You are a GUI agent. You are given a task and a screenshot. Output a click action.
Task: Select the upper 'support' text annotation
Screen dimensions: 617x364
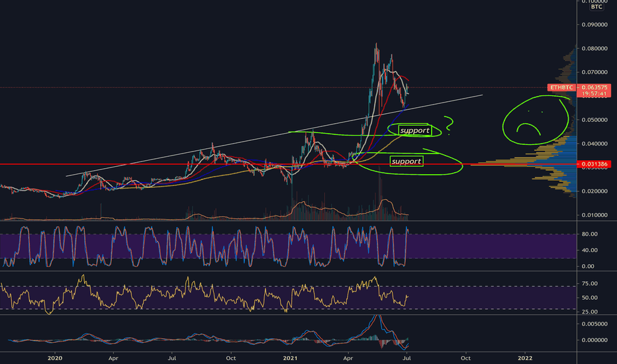(414, 130)
